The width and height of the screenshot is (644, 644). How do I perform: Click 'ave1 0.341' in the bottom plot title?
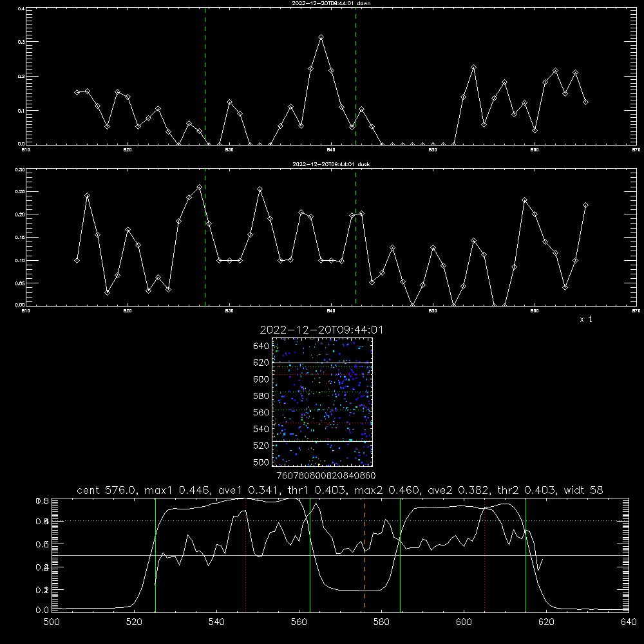click(249, 490)
